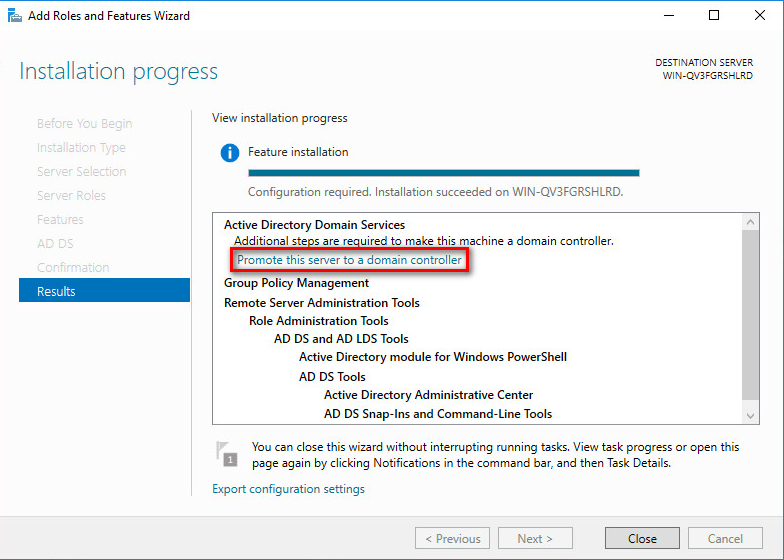Image resolution: width=784 pixels, height=560 pixels.
Task: Select AD DS Tools entry
Action: point(332,376)
